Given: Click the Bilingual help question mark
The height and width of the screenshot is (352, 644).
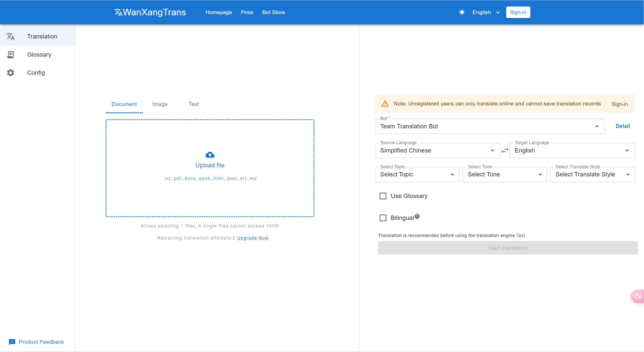Looking at the screenshot, I should coord(417,216).
